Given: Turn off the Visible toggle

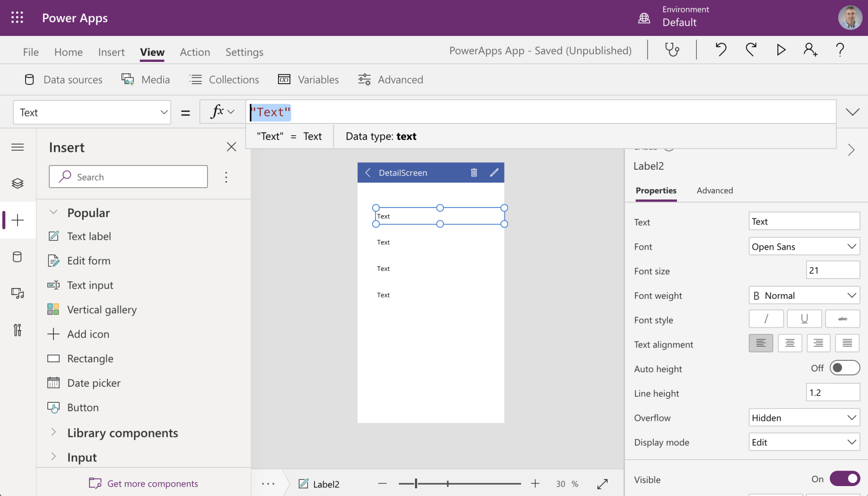Looking at the screenshot, I should pyautogui.click(x=844, y=479).
